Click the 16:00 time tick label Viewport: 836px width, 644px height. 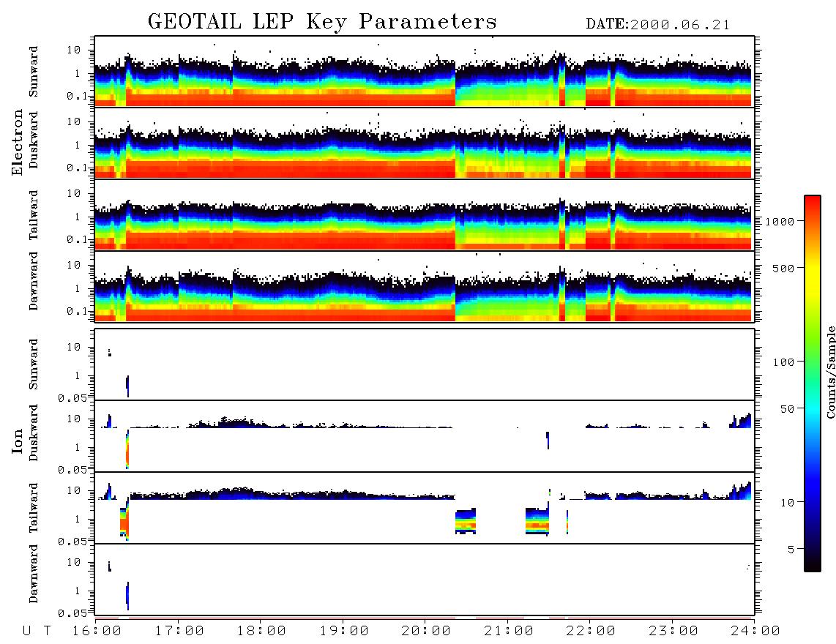tap(97, 632)
